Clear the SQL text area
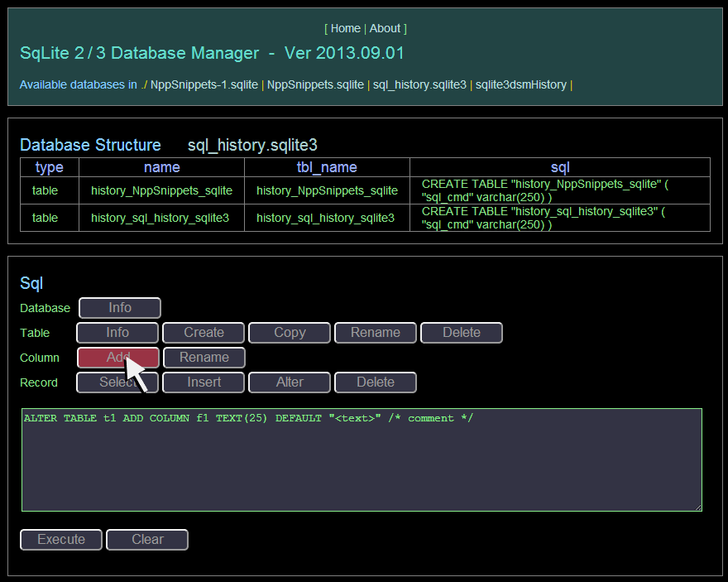The height and width of the screenshot is (582, 728). (146, 540)
